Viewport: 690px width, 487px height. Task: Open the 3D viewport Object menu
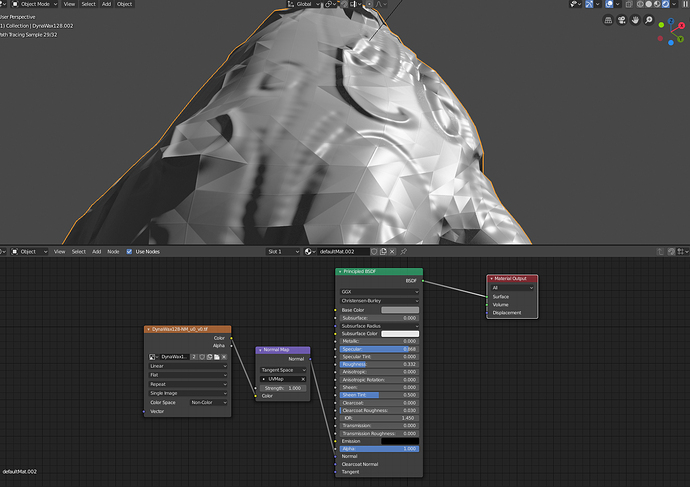tap(125, 4)
